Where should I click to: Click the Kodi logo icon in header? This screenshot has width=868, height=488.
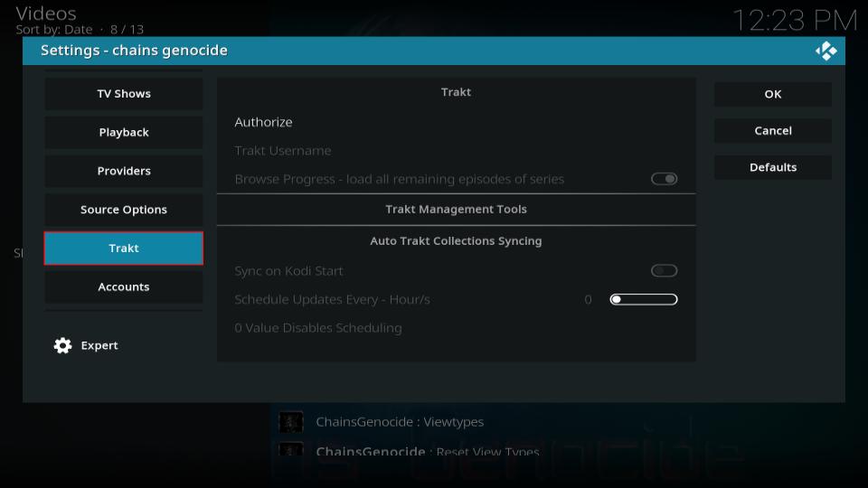pyautogui.click(x=826, y=51)
